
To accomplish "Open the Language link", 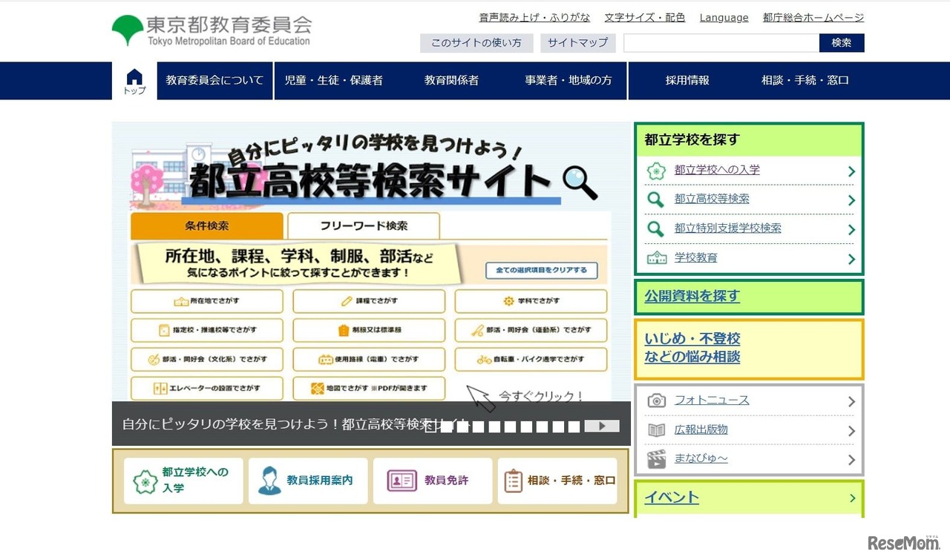I will [724, 18].
